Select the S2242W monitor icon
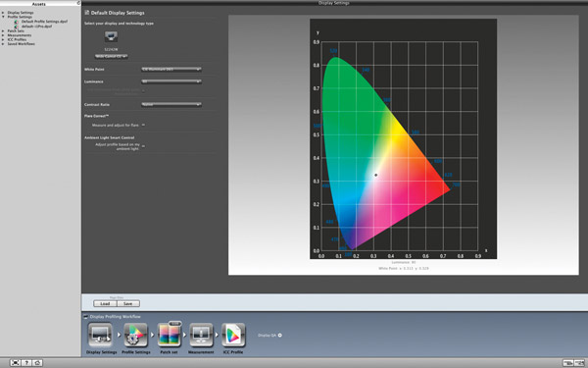 111,37
